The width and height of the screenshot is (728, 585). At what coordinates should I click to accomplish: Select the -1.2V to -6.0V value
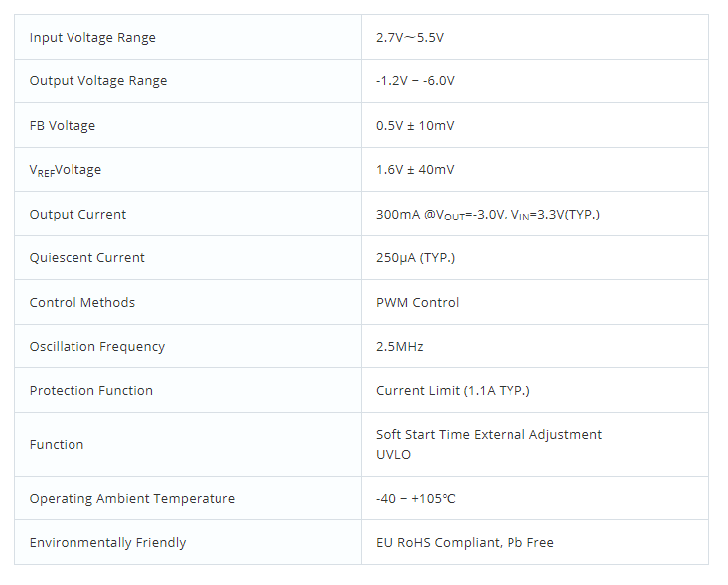click(x=415, y=81)
